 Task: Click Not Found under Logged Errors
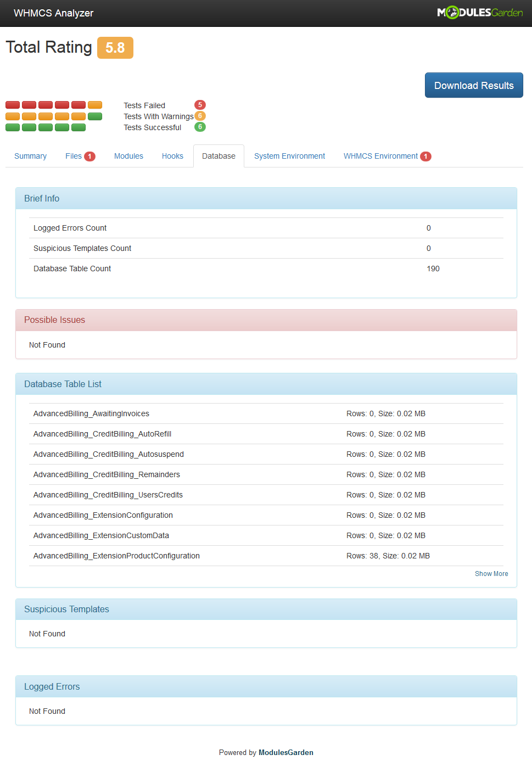coord(47,711)
